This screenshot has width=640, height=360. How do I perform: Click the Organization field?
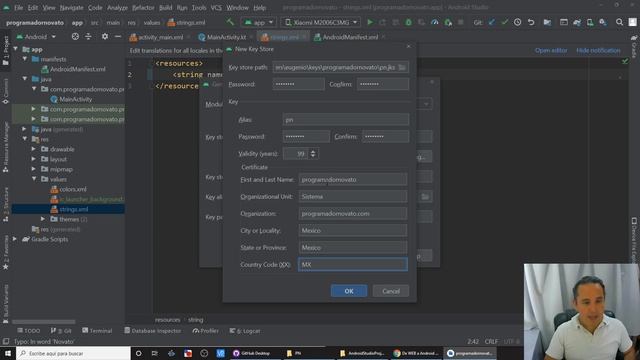coord(353,213)
